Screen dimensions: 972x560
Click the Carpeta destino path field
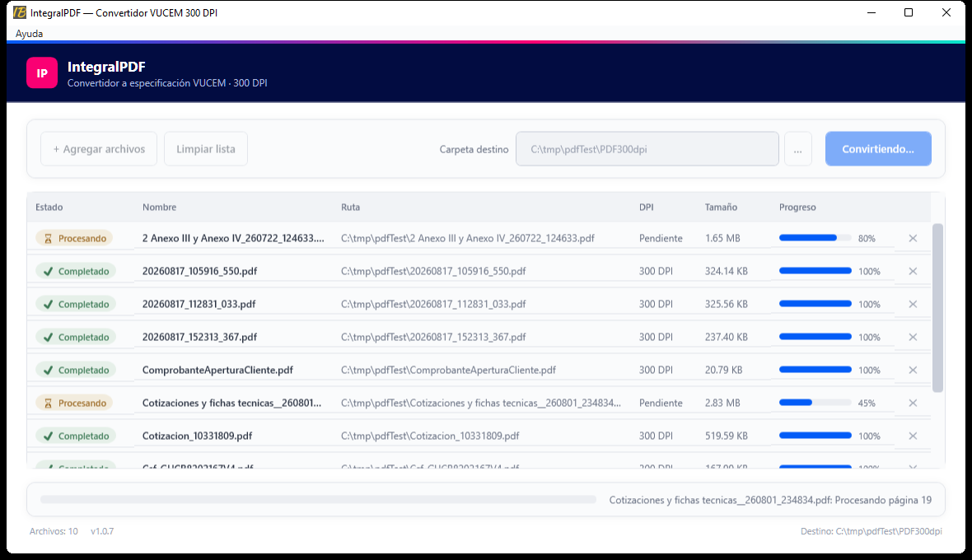pos(647,149)
